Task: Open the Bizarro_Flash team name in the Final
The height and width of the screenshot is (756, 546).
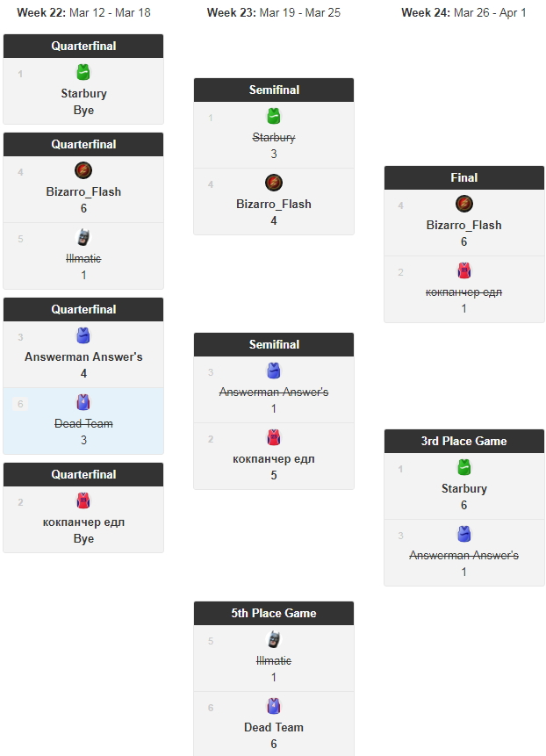Action: 464,226
